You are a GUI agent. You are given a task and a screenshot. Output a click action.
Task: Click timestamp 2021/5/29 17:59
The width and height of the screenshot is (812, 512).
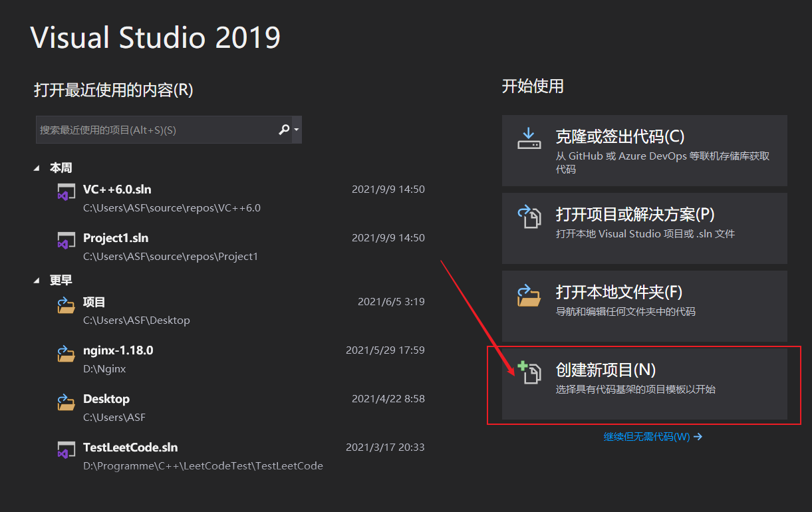coord(385,350)
